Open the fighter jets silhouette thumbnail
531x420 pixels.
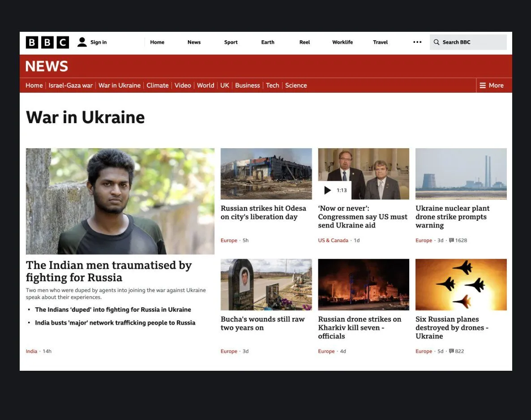(461, 284)
